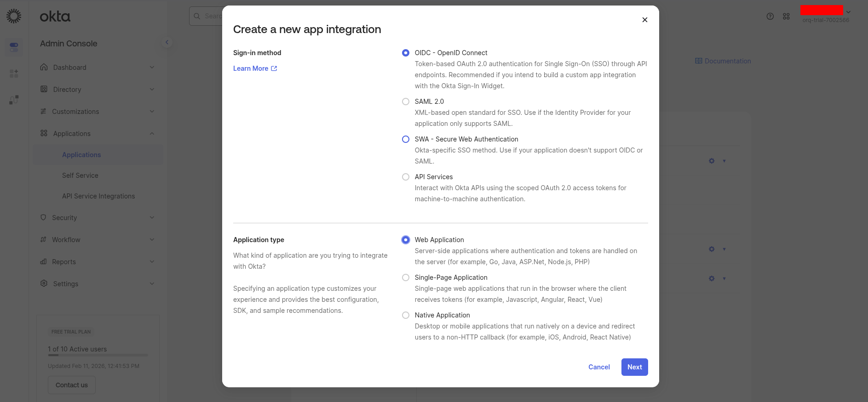Image resolution: width=868 pixels, height=402 pixels.
Task: Click the Applications grid icon in sidebar
Action: pos(44,133)
